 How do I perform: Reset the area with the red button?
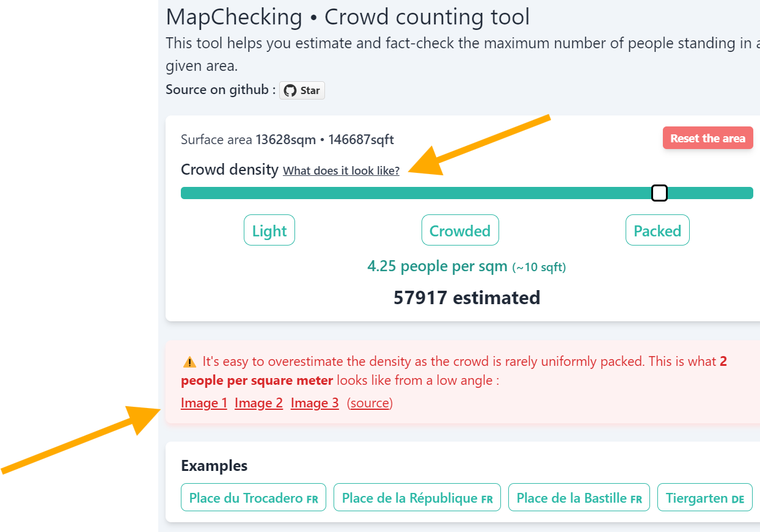pyautogui.click(x=707, y=138)
